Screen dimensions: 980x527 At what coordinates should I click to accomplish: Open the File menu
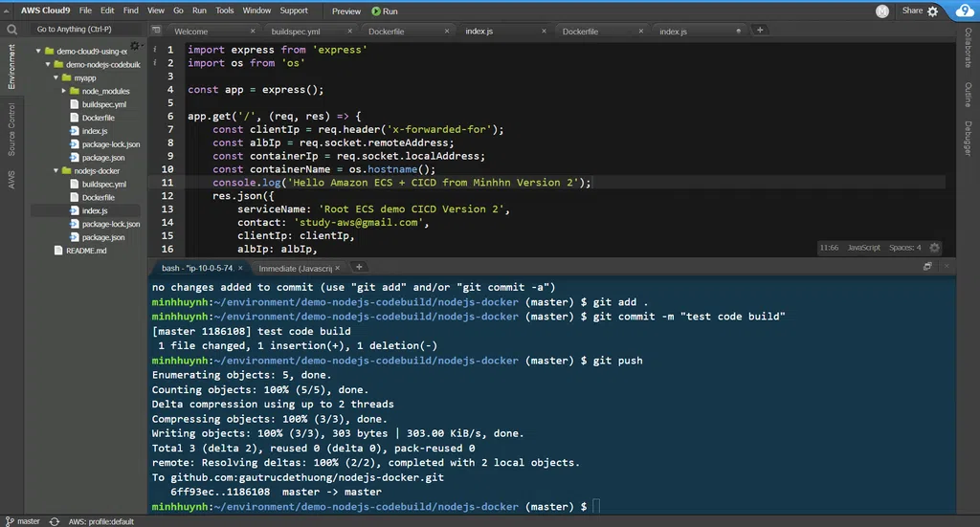point(85,11)
